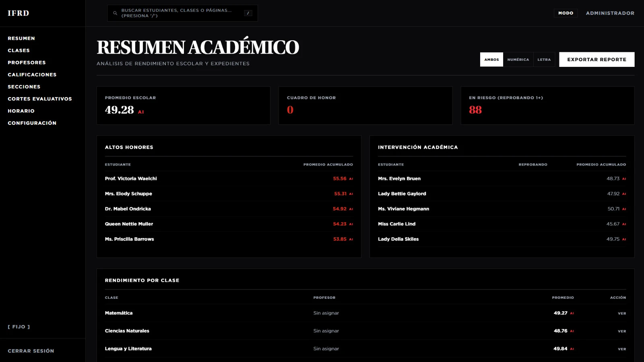Click the AI badge next to Matemática's average
Viewport: 644px width, 362px height.
point(572,313)
